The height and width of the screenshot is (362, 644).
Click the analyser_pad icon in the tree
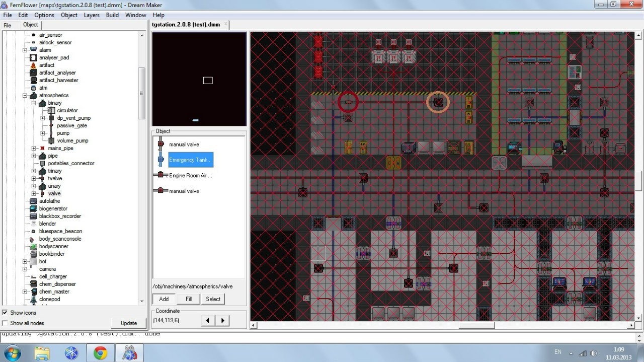(x=33, y=57)
